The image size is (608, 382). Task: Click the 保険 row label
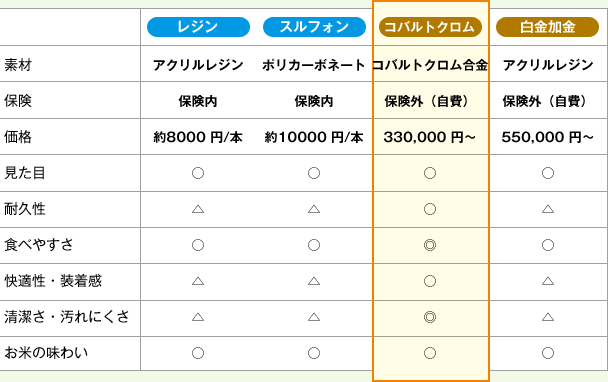[x=18, y=101]
